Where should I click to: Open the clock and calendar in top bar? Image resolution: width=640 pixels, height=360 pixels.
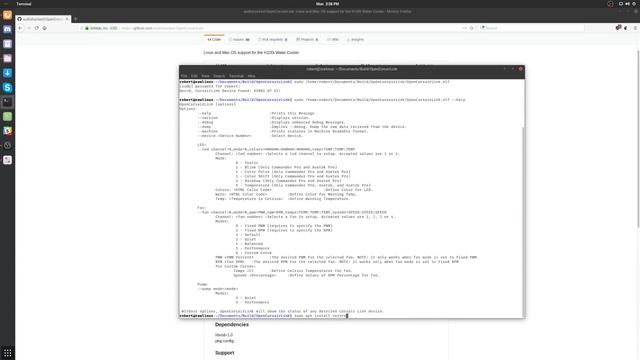tap(327, 4)
